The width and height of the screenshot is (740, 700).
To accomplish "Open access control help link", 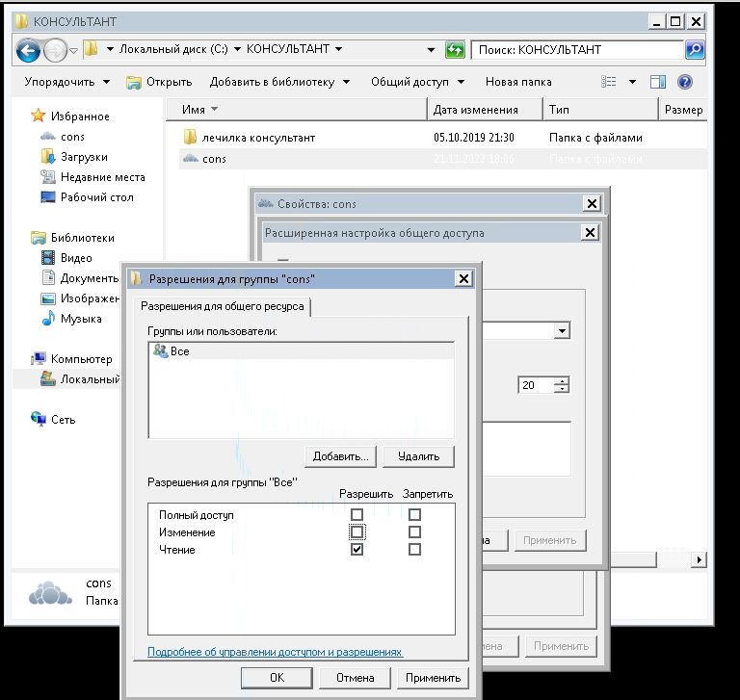I will [275, 652].
